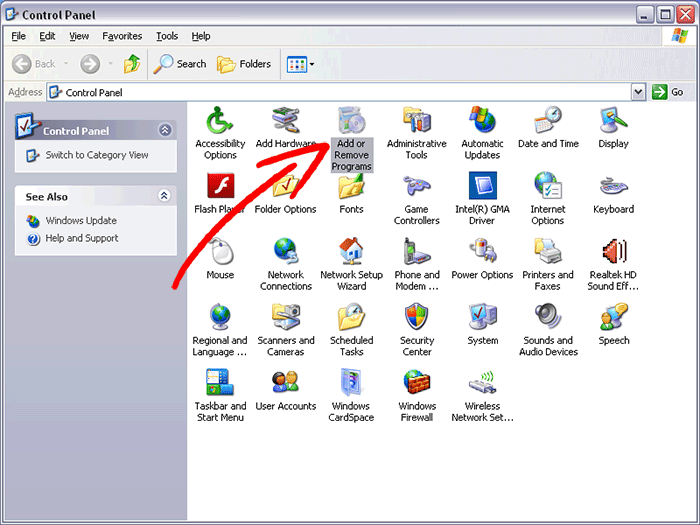The image size is (700, 525).
Task: Collapse the Control Panel side section
Action: click(x=165, y=130)
